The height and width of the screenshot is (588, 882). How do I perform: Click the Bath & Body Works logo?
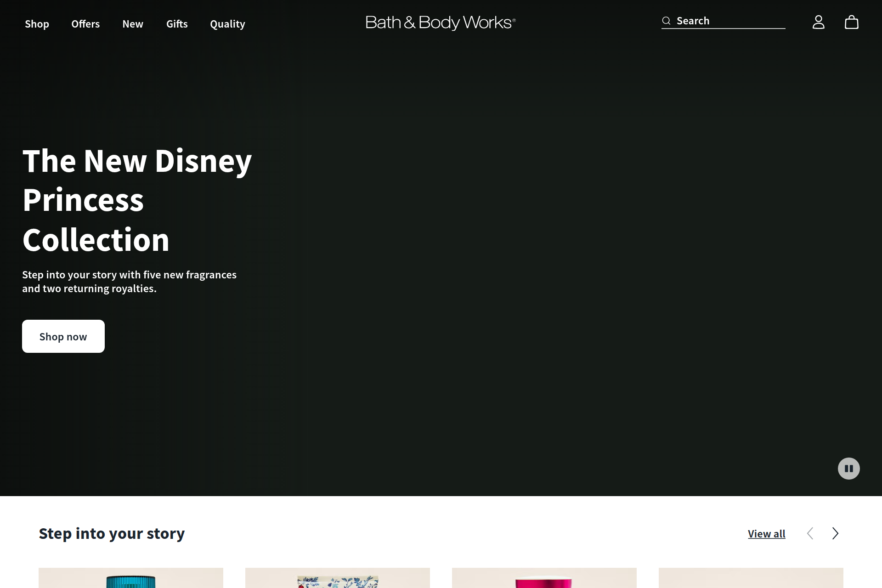coord(440,22)
